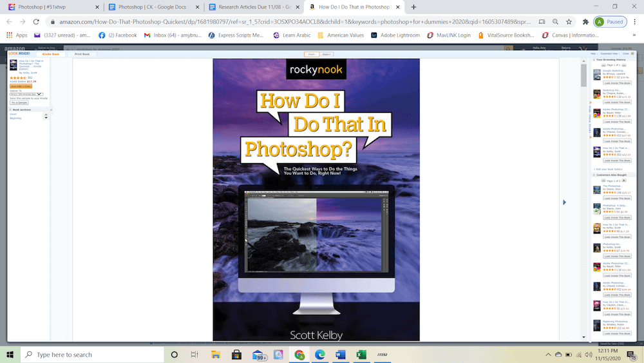The width and height of the screenshot is (644, 363).
Task: Open Task View on taskbar
Action: 194,355
